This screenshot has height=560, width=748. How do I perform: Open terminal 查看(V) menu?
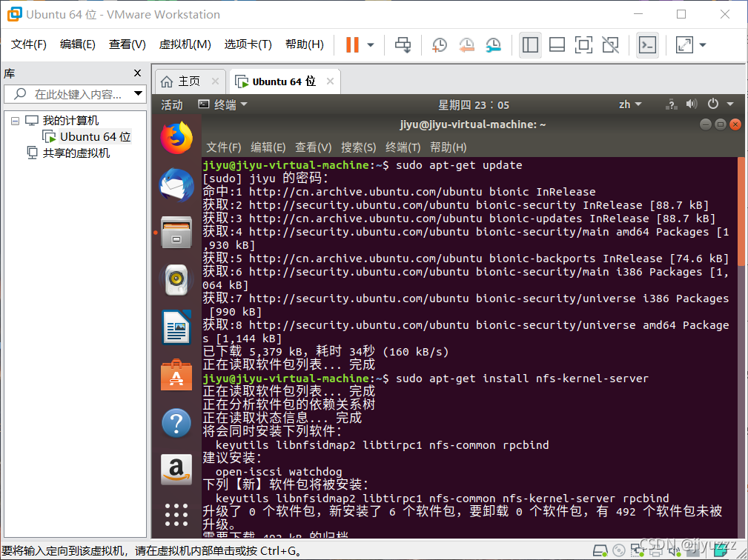tap(313, 147)
